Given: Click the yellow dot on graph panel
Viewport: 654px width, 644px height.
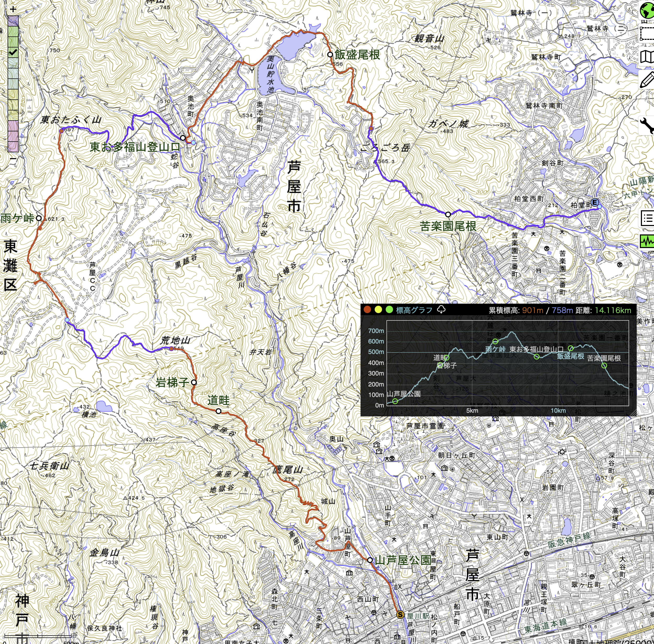Looking at the screenshot, I should [378, 309].
